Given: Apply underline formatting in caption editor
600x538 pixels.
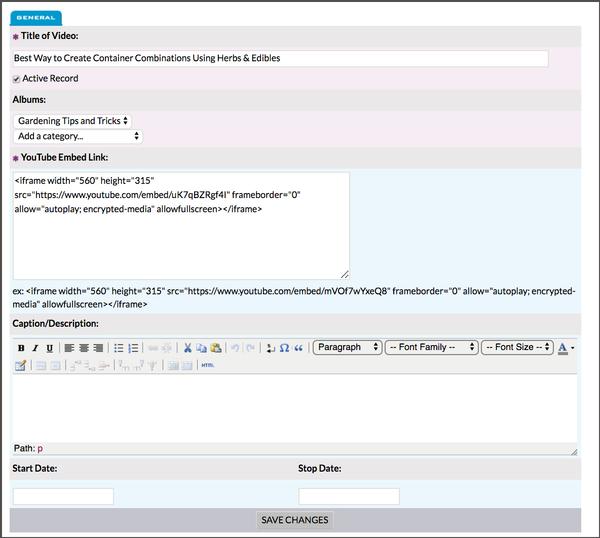Looking at the screenshot, I should pyautogui.click(x=48, y=348).
